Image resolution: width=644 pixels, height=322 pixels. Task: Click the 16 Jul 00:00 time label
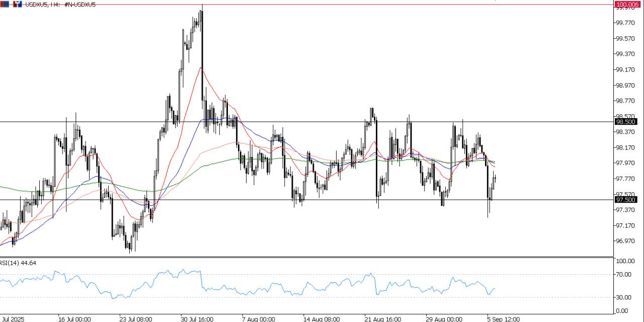coord(74,319)
